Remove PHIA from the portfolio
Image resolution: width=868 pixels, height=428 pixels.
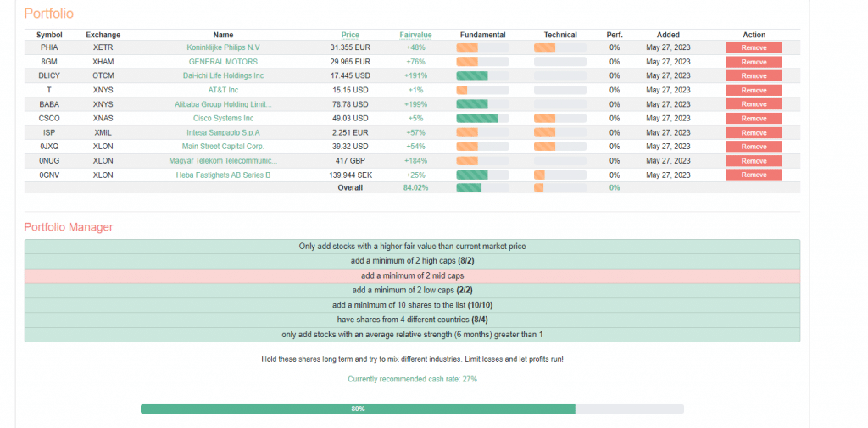click(x=754, y=47)
